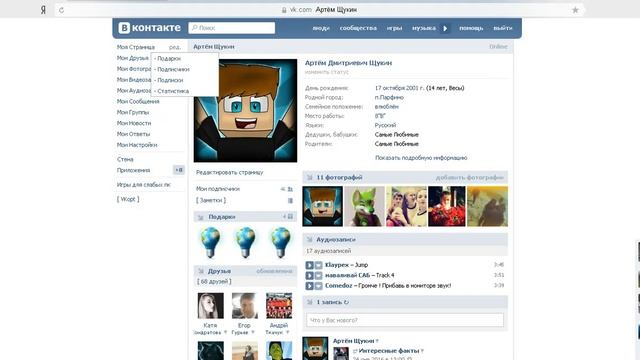640x360 pixels.
Task: Select 'Подписки' in popup menu
Action: click(x=169, y=80)
